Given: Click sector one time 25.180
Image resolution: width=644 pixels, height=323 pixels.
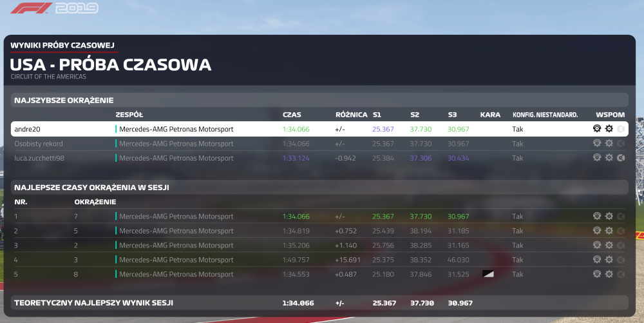Looking at the screenshot, I should tap(383, 274).
